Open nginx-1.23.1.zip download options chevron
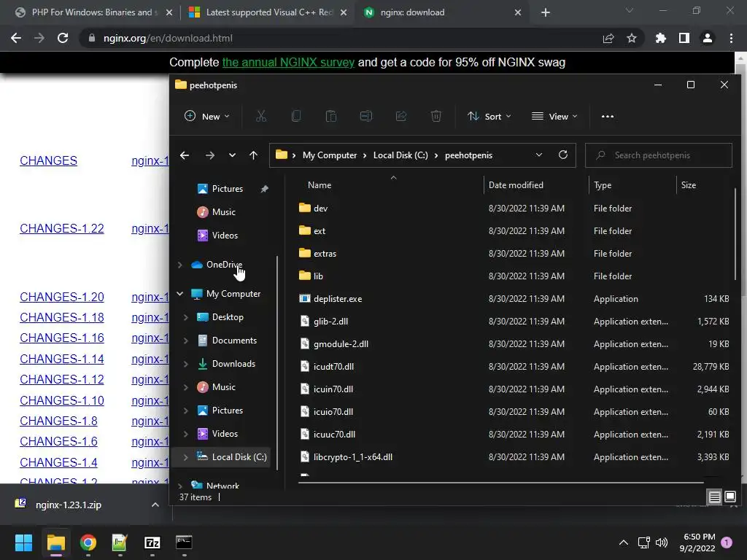Screen dimensions: 747x560 tap(155, 505)
